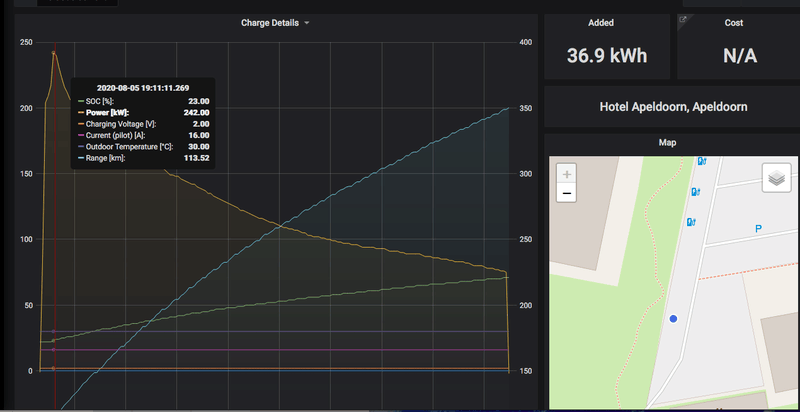The height and width of the screenshot is (412, 800).
Task: Open the Cost panel external link icon
Action: [683, 19]
